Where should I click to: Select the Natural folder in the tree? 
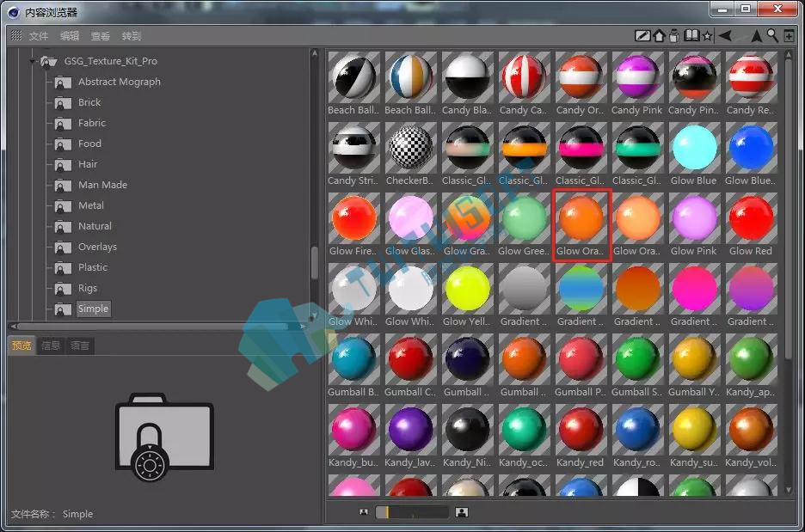[95, 226]
